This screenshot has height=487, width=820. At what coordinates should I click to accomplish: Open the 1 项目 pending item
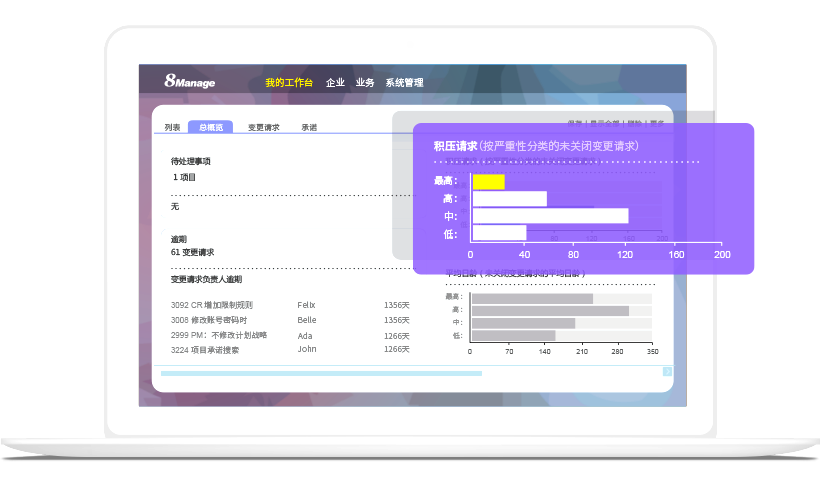(184, 177)
